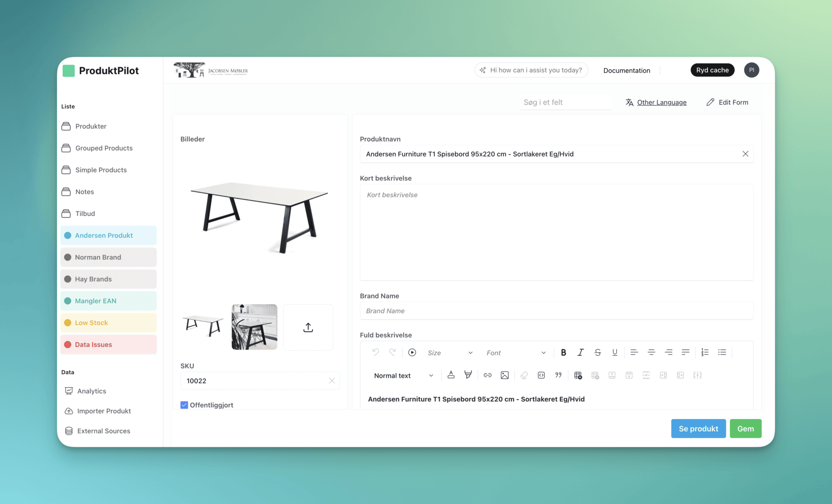Align text right
This screenshot has width=832, height=504.
(x=668, y=352)
